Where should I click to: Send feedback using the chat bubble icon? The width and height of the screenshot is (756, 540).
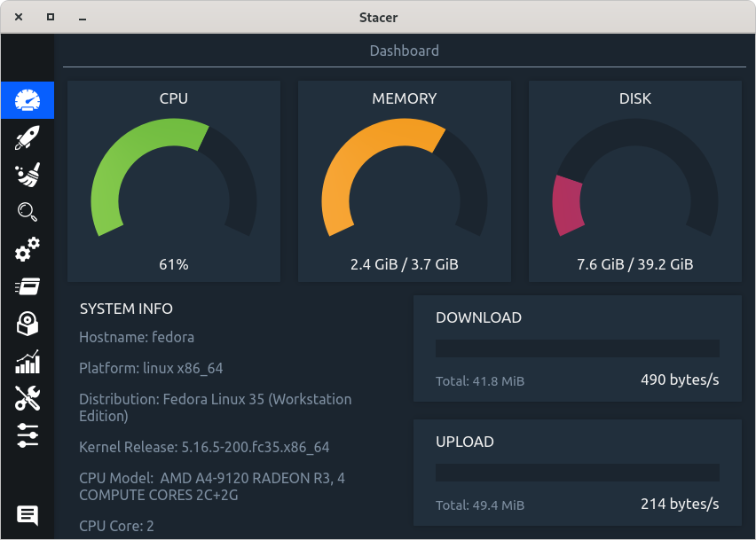pyautogui.click(x=27, y=515)
